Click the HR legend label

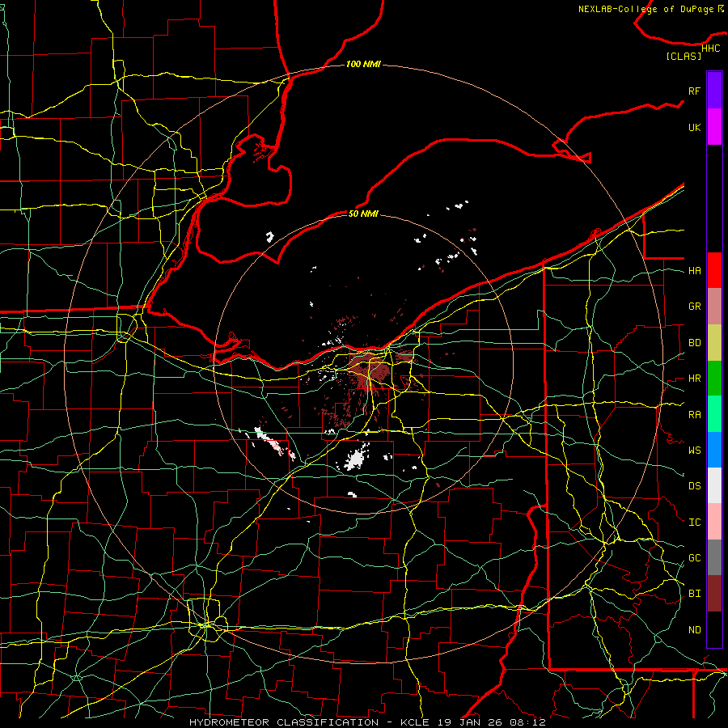695,379
